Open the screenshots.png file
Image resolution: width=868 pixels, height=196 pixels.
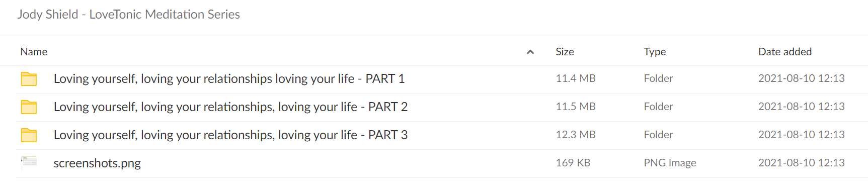pos(97,163)
